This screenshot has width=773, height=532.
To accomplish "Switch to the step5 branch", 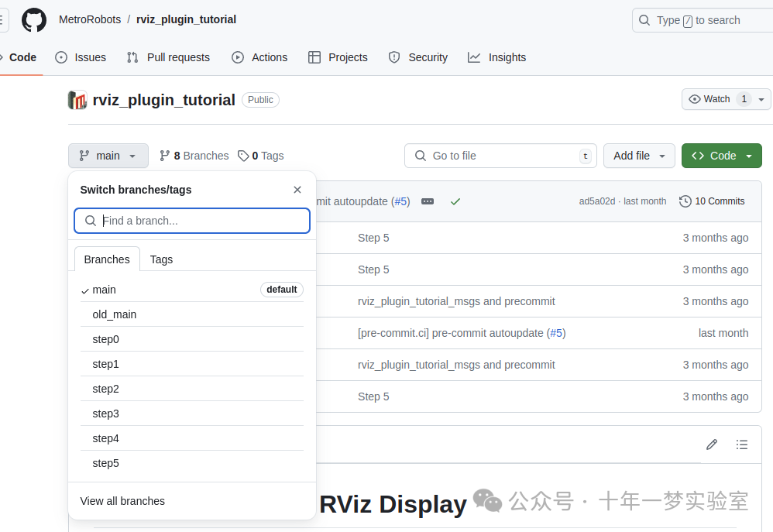I will coord(192,463).
